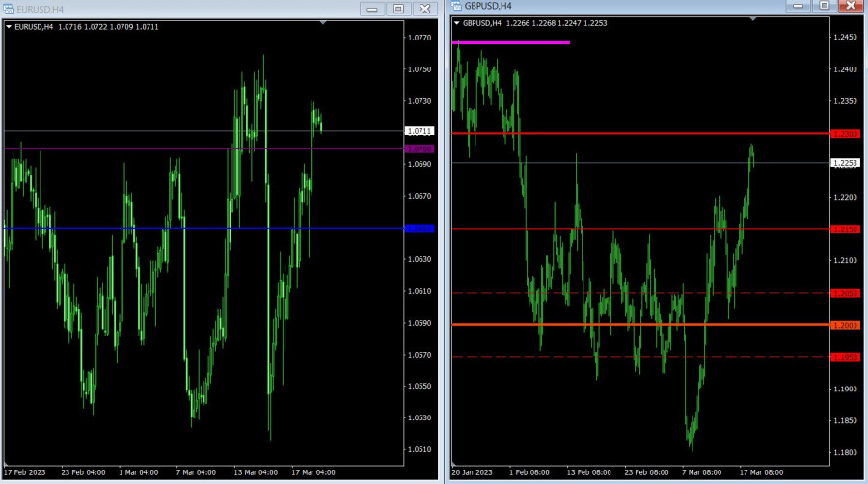Expand the arrow beside the GBPUSD,H4 label

tap(456, 23)
